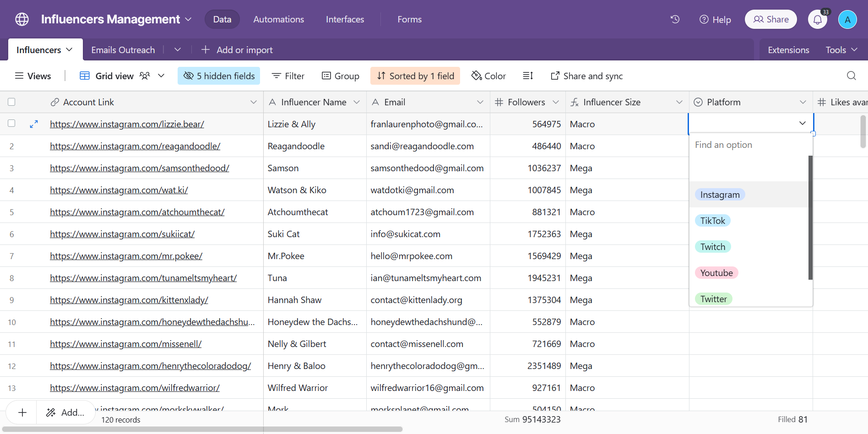Select the Twitter platform option

pyautogui.click(x=714, y=299)
